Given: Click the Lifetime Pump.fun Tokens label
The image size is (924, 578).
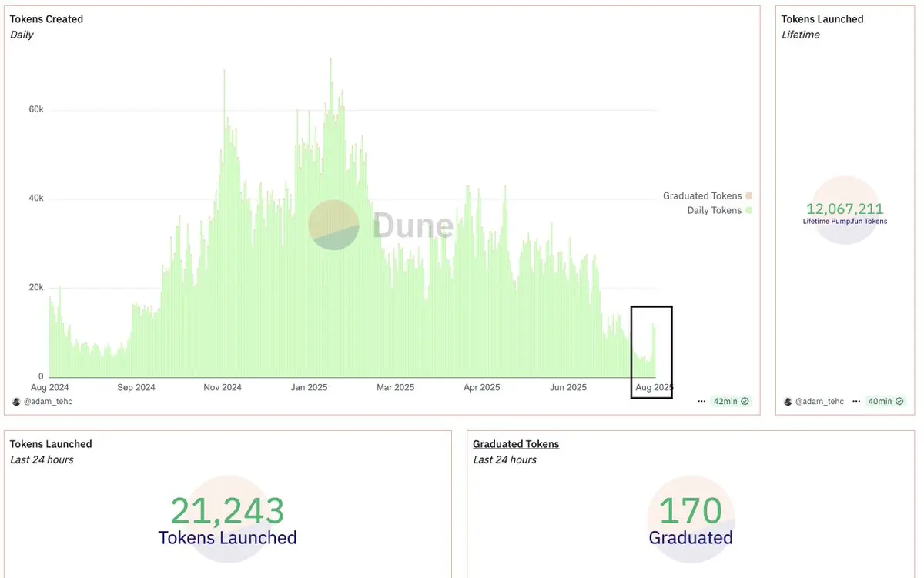Looking at the screenshot, I should tap(845, 222).
